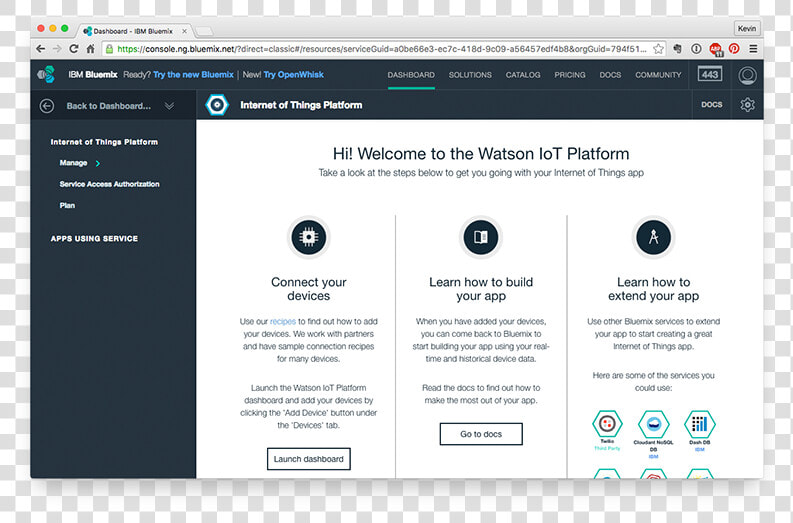
Task: Click the browser back arrow
Action: click(x=41, y=49)
